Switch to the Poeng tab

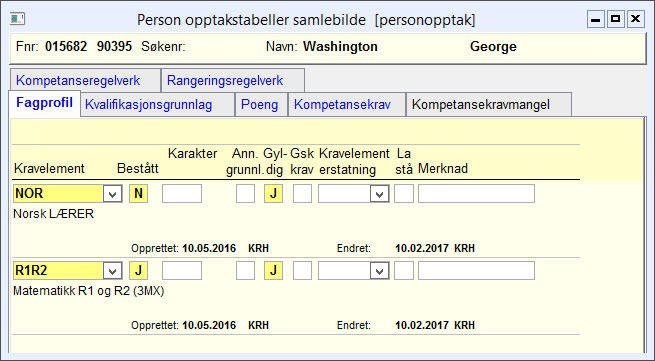[x=261, y=104]
